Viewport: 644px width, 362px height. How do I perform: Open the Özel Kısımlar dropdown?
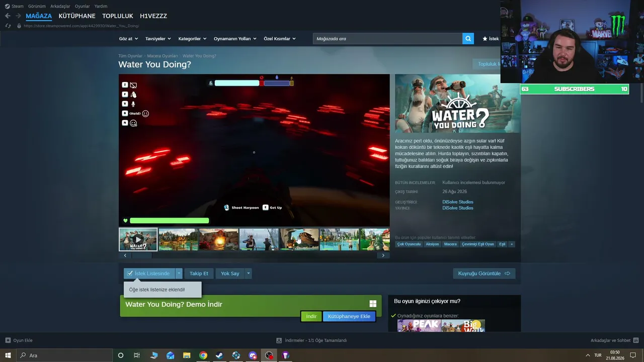coord(280,39)
